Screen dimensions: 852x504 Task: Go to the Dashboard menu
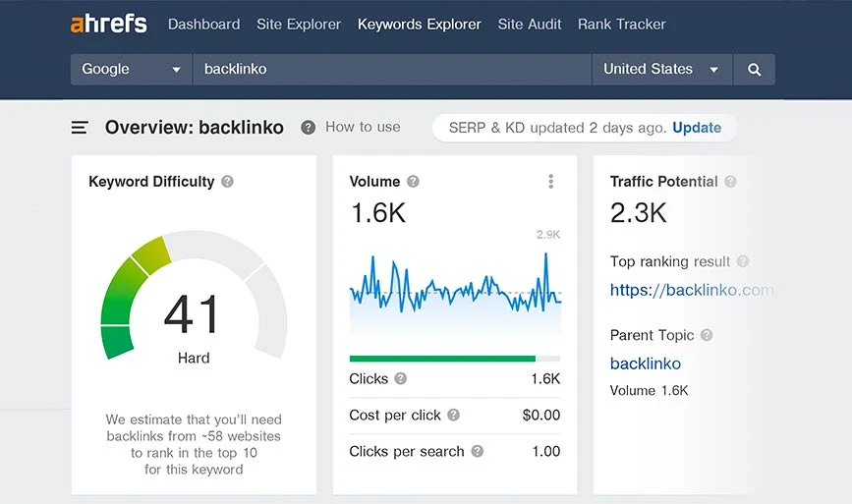pyautogui.click(x=203, y=24)
